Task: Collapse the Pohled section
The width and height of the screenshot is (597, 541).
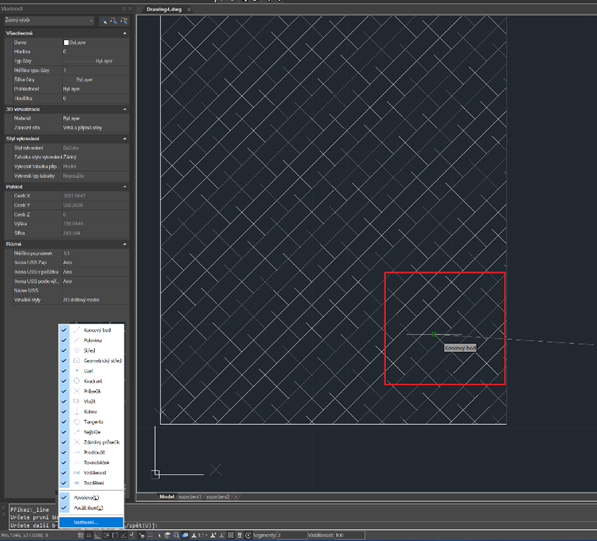Action: [125, 187]
